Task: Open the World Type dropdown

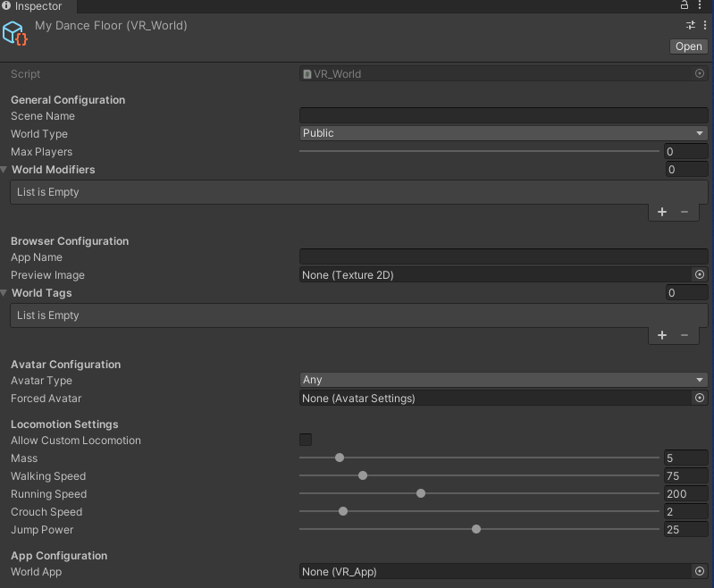Action: tap(503, 133)
